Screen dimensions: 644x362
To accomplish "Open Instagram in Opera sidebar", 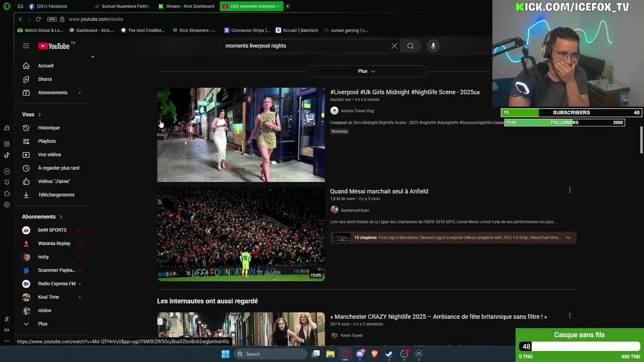I will coord(7,144).
